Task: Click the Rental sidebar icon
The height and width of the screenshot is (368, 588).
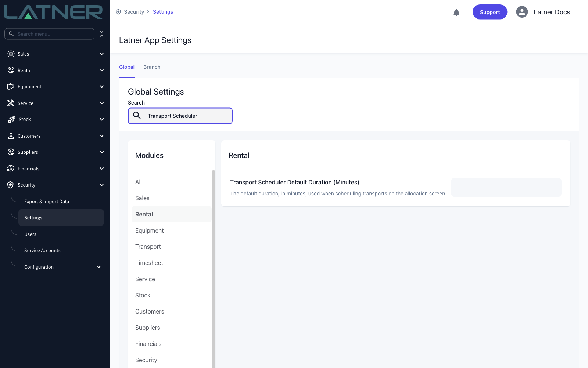Action: pos(11,70)
